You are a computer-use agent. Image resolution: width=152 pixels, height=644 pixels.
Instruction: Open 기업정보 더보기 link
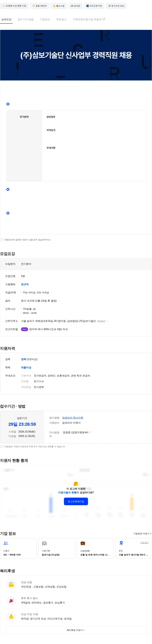tap(142, 534)
